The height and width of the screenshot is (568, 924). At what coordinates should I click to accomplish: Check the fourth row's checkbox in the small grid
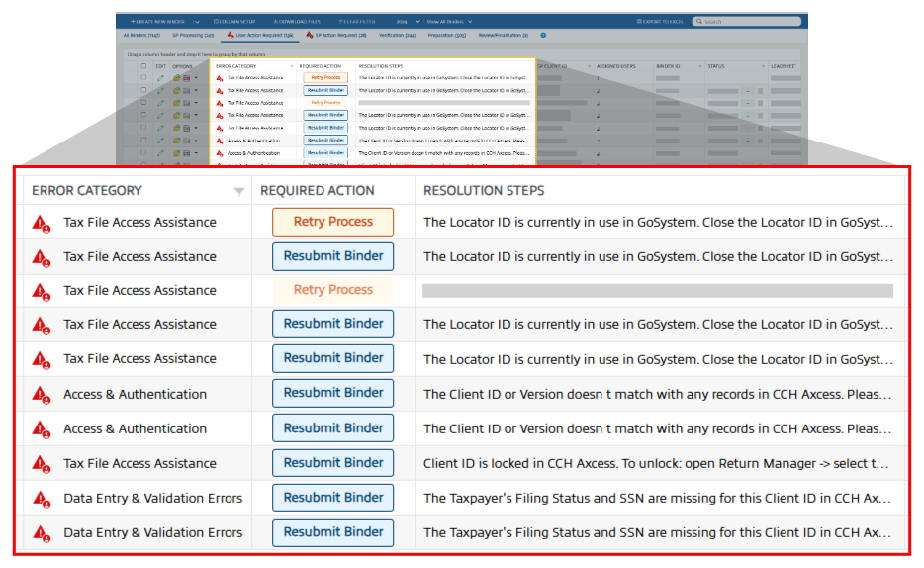tap(143, 115)
